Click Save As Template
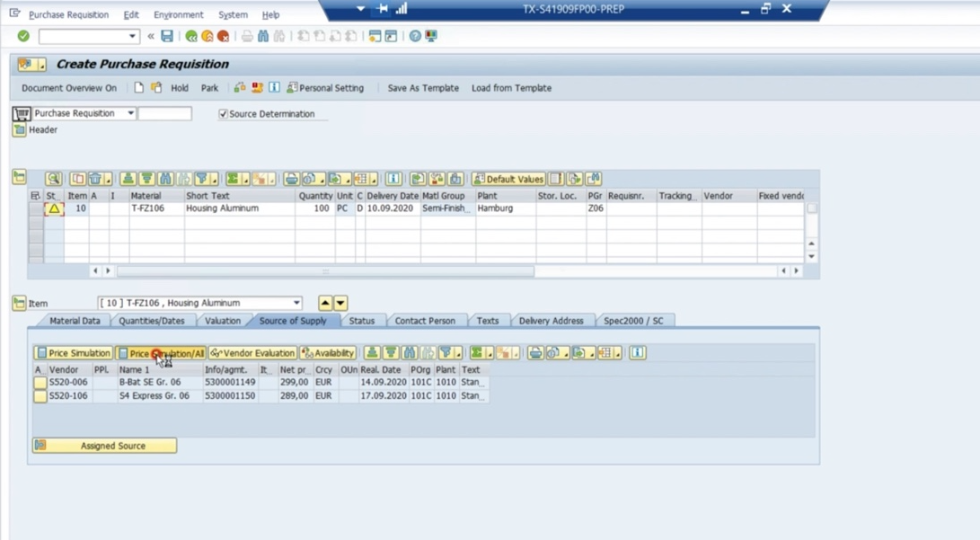Viewport: 980px width, 540px height. [423, 88]
